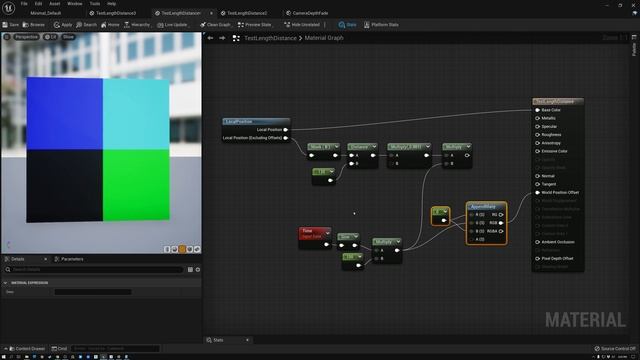The image size is (640, 360).
Task: Switch to the Minimal_Default tab
Action: tap(46, 13)
